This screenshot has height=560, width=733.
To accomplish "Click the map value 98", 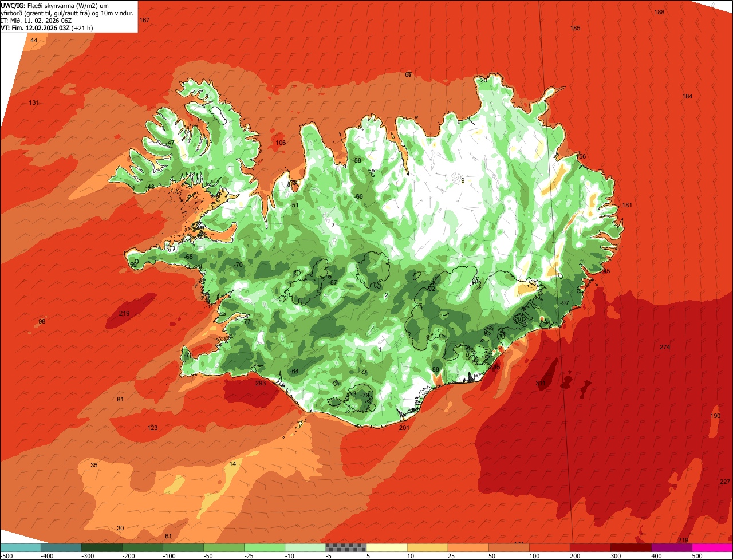I will pos(42,321).
